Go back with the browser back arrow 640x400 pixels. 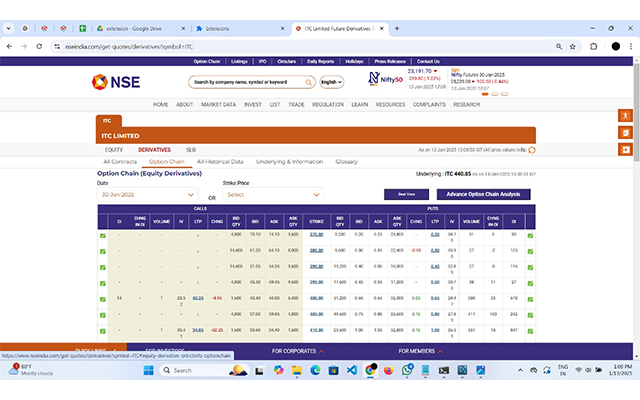(9, 47)
